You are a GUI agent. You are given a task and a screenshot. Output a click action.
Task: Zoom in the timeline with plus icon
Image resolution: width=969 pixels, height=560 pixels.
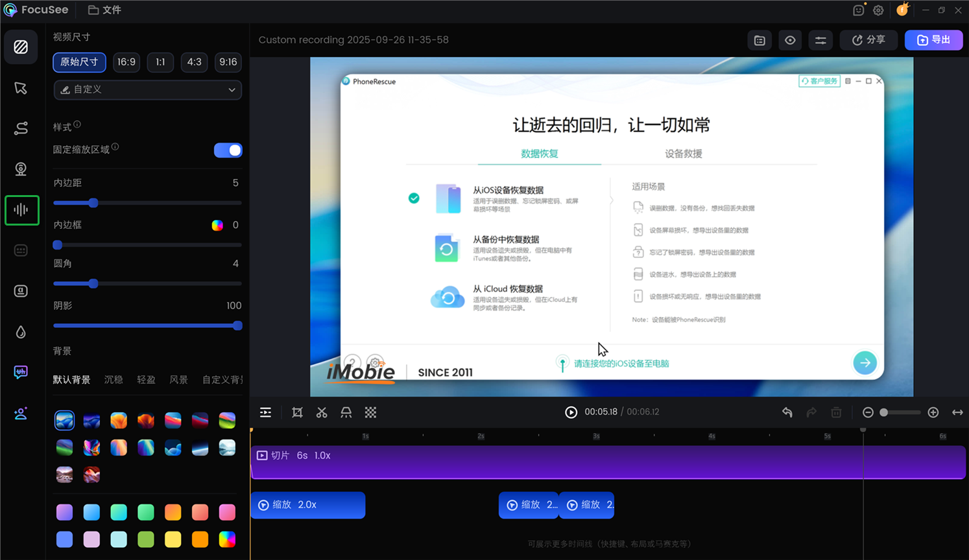(x=933, y=412)
